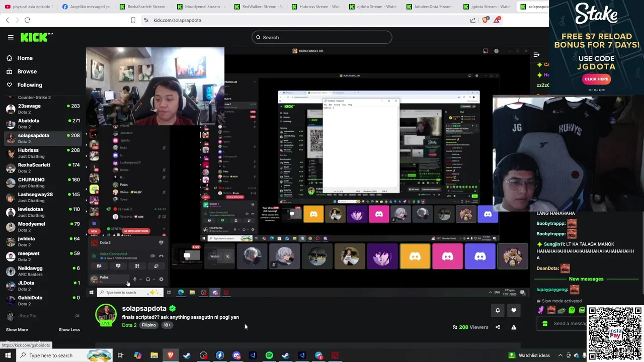The width and height of the screenshot is (644, 362).
Task: Switch to the Angelika messaged you Facebook tab
Action: (87, 7)
